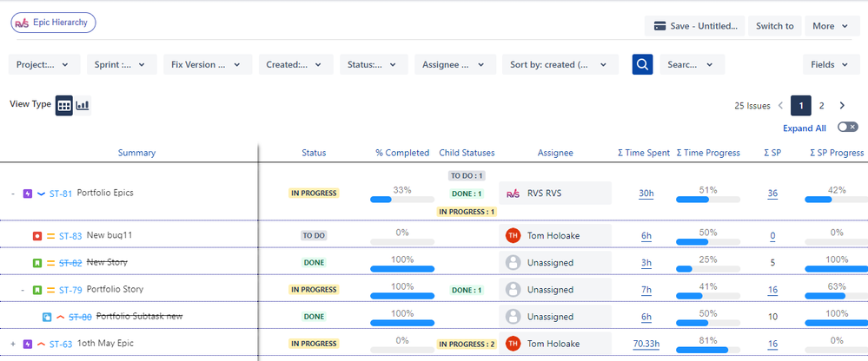Sort by the Summary column header
The height and width of the screenshot is (361, 868).
pyautogui.click(x=136, y=153)
